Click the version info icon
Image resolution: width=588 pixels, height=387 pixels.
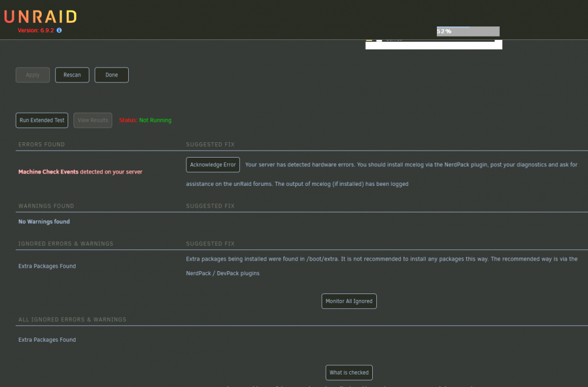[x=59, y=31]
